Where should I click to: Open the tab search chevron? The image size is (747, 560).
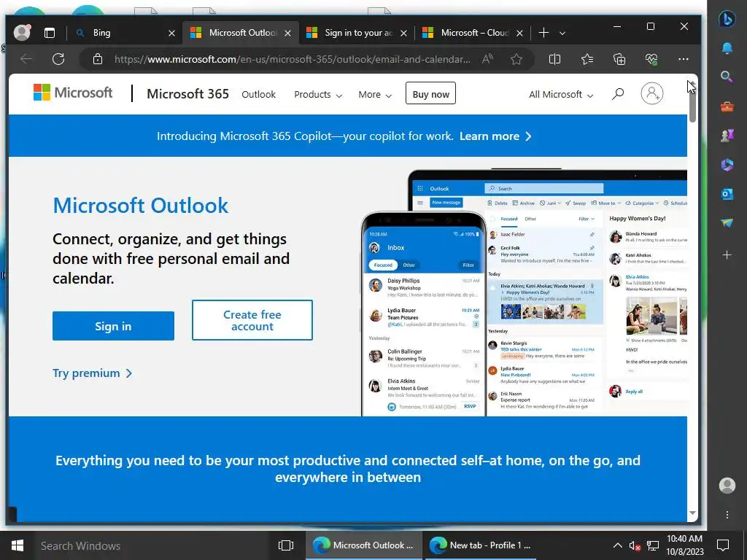562,33
